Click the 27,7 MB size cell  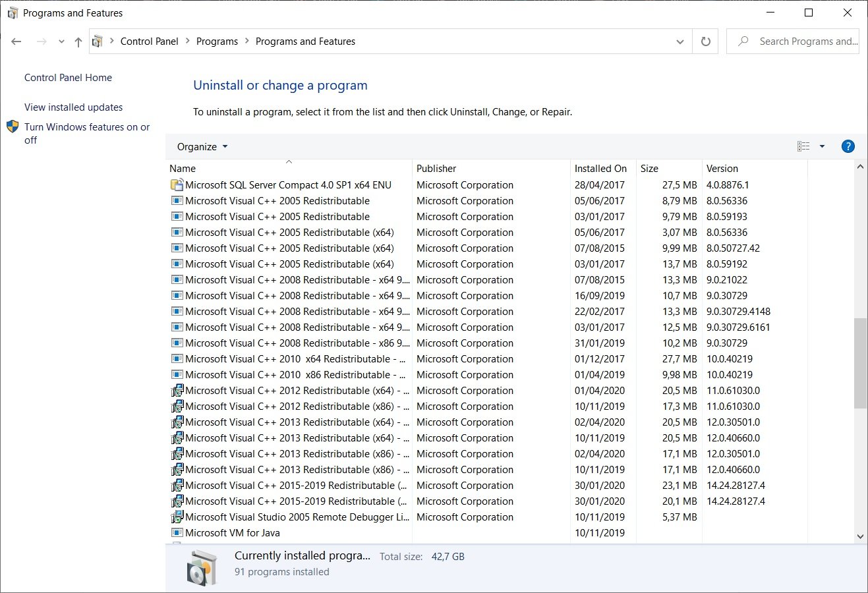(x=680, y=359)
